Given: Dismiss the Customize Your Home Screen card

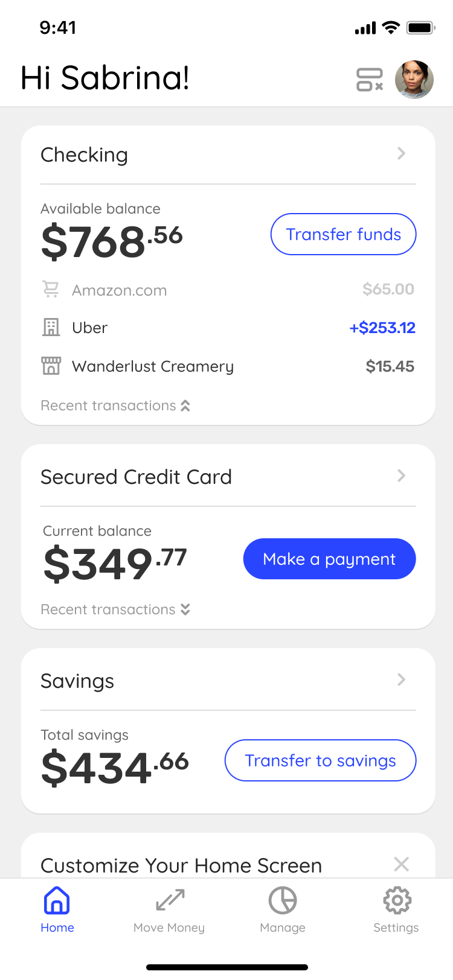Looking at the screenshot, I should click(x=402, y=864).
